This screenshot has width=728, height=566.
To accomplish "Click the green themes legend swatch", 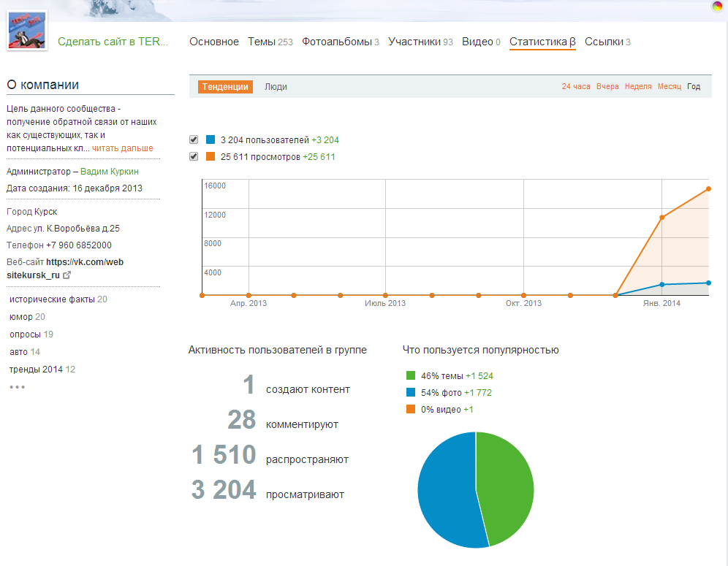I will point(411,375).
